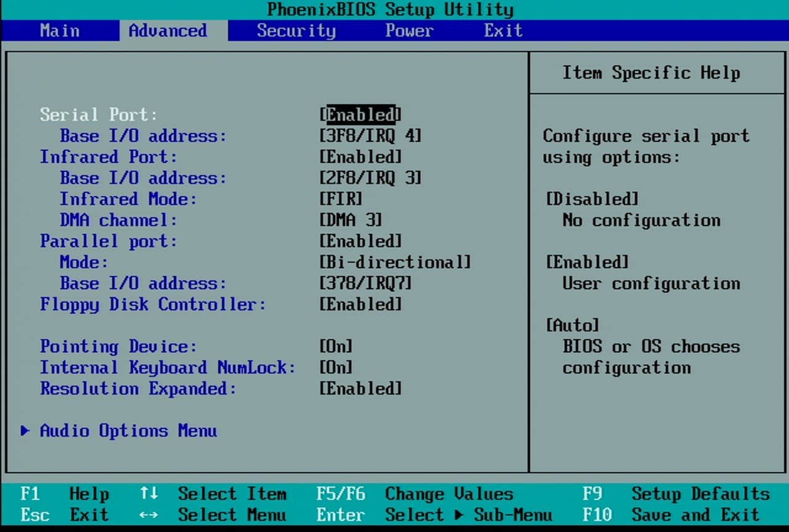Viewport: 789px width, 532px height.
Task: Toggle Internal Keyboard NumLock On value
Action: point(336,367)
